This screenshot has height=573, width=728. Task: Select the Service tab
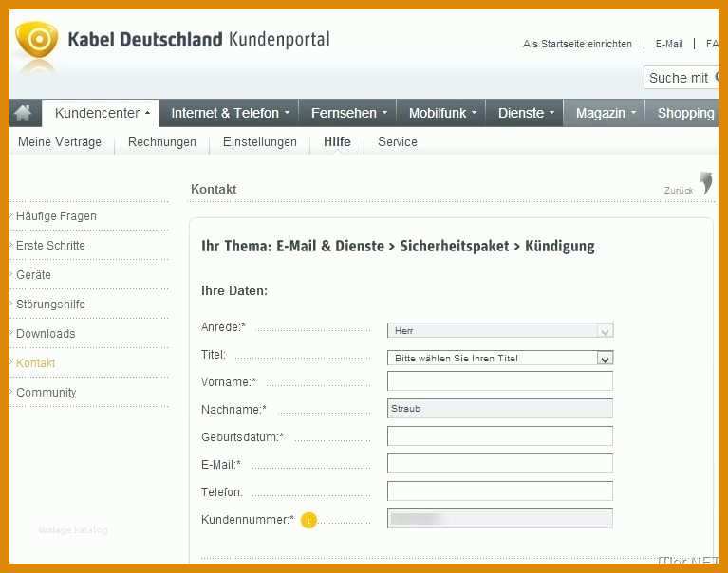pyautogui.click(x=398, y=141)
